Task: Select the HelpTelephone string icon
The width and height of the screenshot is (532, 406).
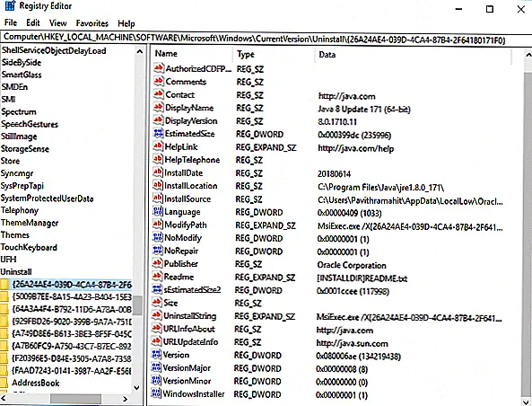Action: click(x=158, y=160)
